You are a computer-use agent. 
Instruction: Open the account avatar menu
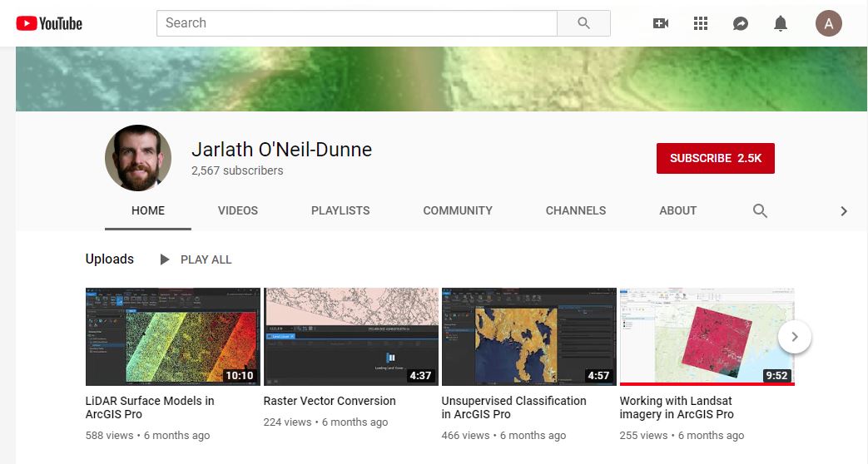click(x=829, y=23)
